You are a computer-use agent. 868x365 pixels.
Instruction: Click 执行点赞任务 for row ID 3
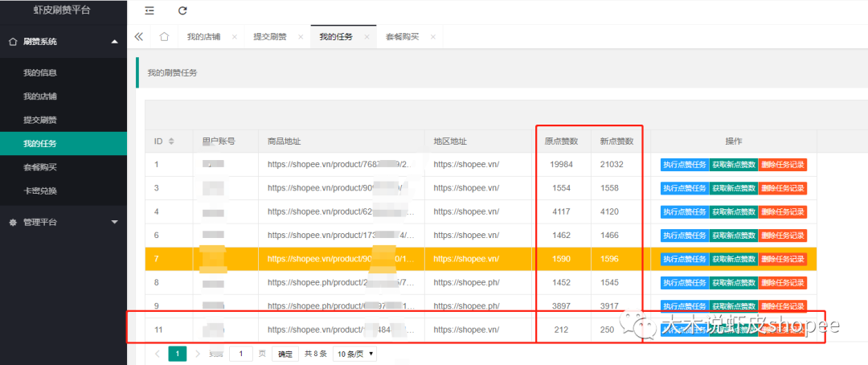(684, 188)
